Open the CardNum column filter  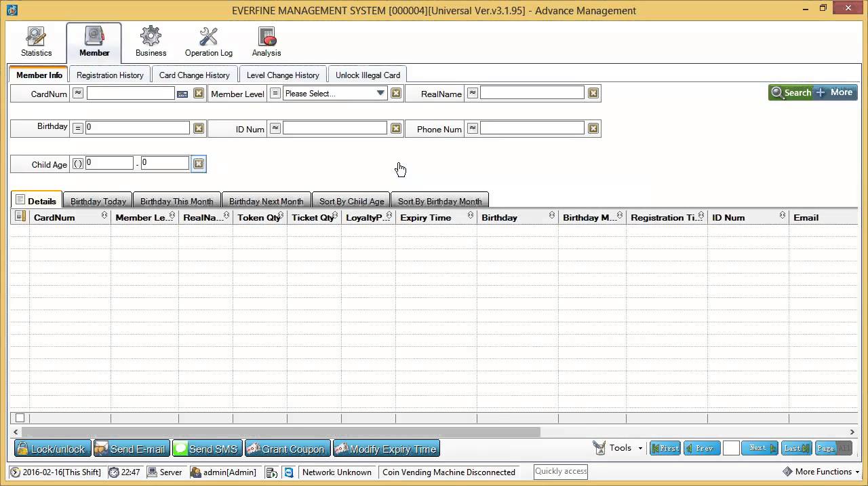(x=104, y=215)
